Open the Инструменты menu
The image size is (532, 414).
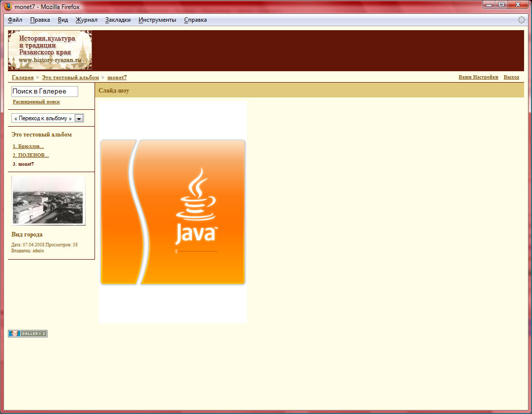[157, 20]
